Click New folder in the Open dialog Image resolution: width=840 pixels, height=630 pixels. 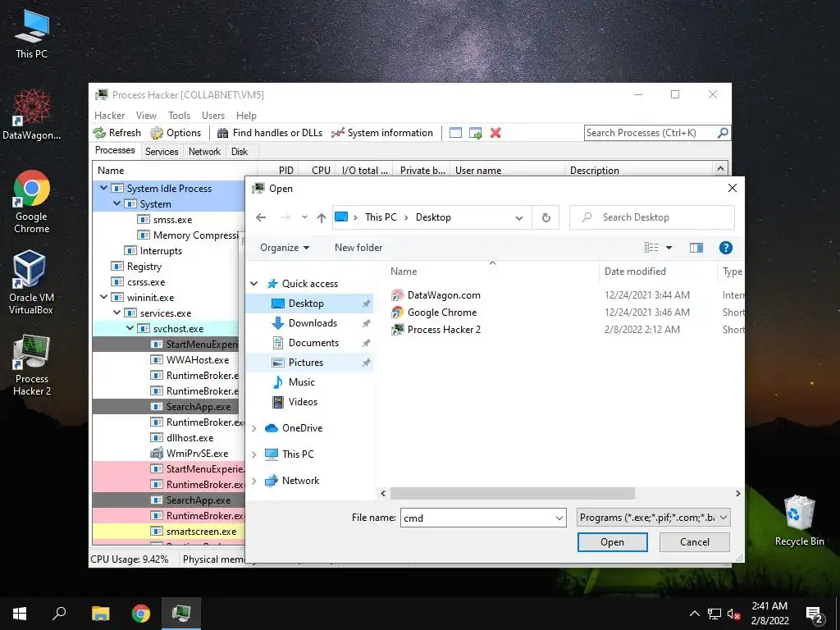pos(358,248)
